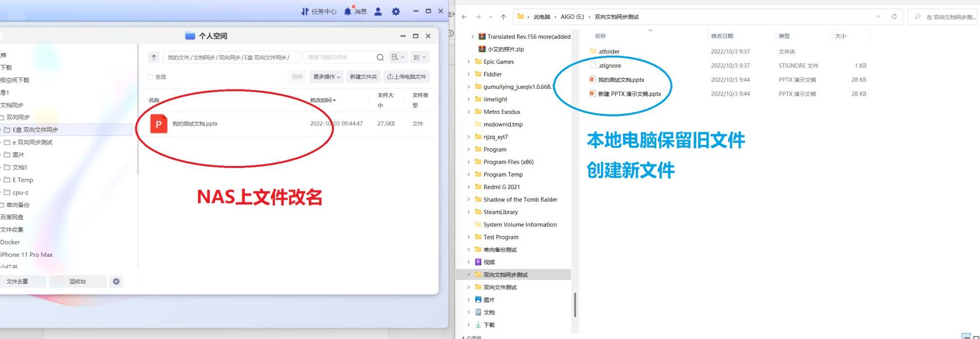Sort by 修改时间 column header
This screenshot has height=339, width=980.
click(x=323, y=100)
